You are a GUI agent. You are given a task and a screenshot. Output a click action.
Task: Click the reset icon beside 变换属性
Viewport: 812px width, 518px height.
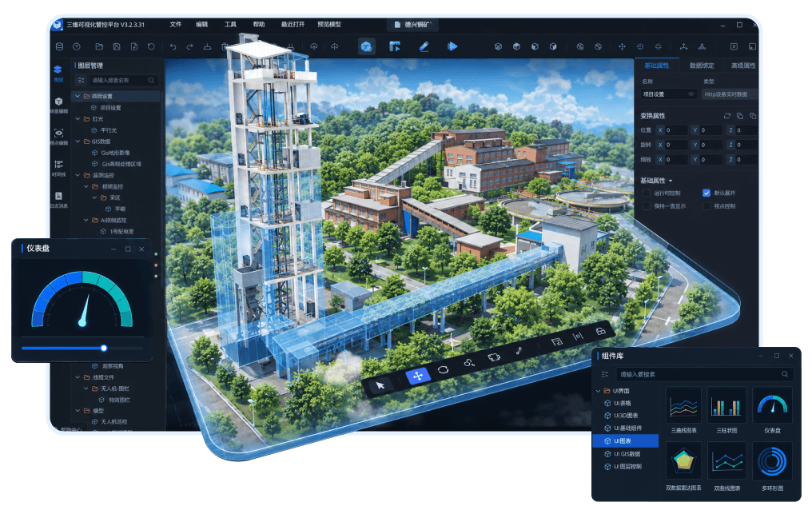tap(727, 116)
